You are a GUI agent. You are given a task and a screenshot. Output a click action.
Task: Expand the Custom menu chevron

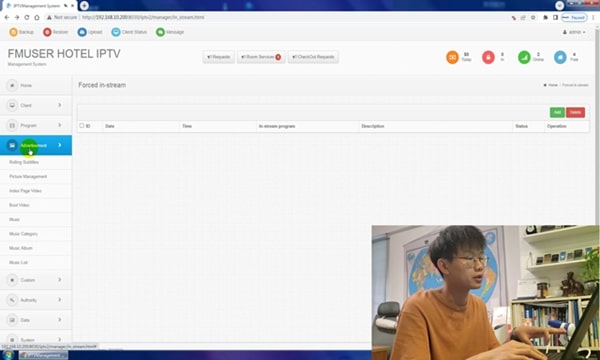pyautogui.click(x=60, y=280)
